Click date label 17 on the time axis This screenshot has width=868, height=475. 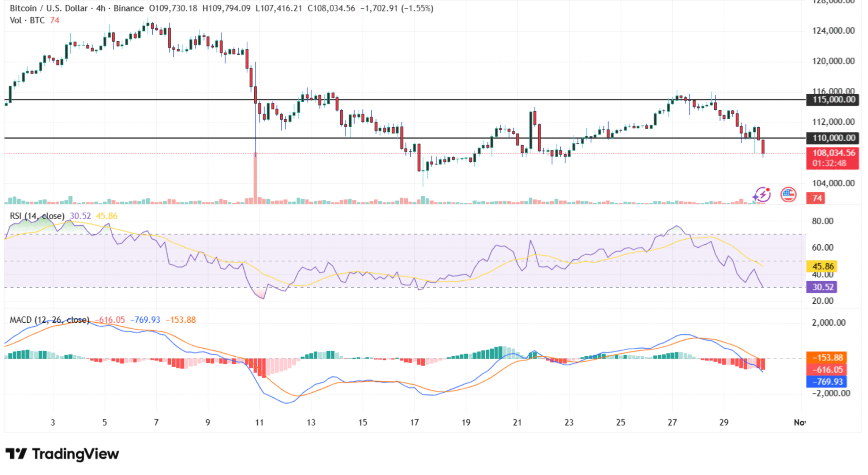coord(414,422)
